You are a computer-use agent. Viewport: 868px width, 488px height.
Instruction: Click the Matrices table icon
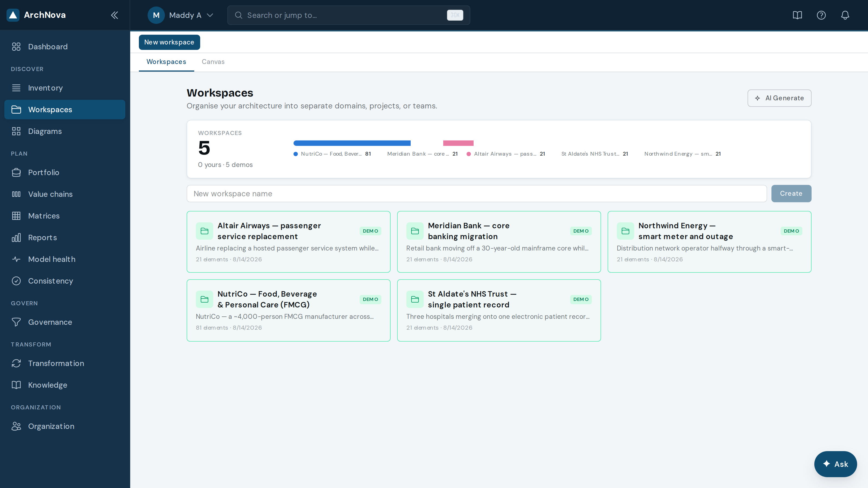pyautogui.click(x=16, y=216)
